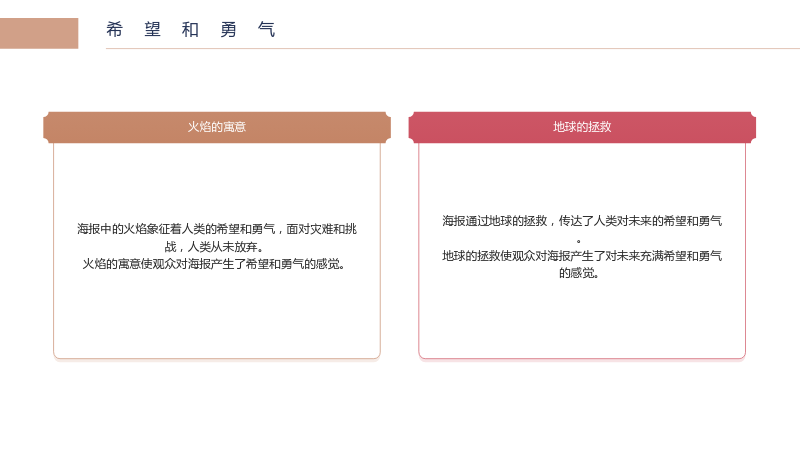Select the character 希 in the slide title
Viewport: 800px width, 450px height.
click(x=114, y=30)
